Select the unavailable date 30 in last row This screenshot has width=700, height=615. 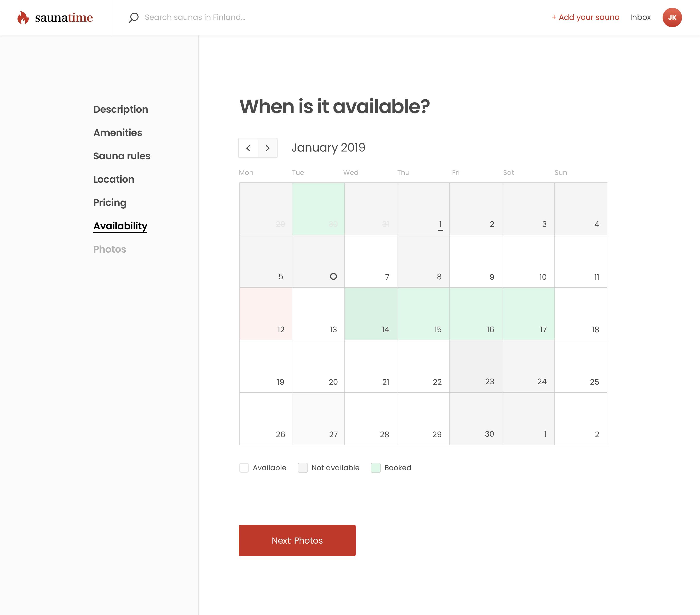click(476, 419)
